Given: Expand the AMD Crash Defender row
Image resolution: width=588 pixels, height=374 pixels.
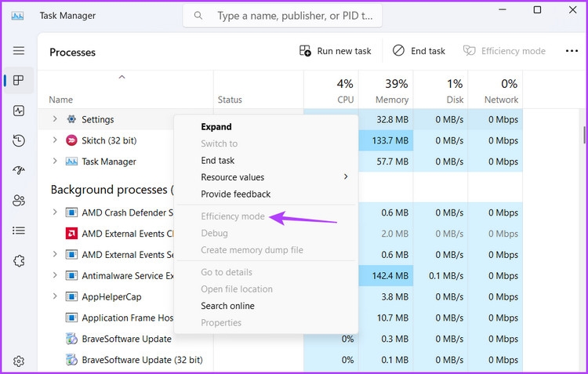Looking at the screenshot, I should (55, 212).
